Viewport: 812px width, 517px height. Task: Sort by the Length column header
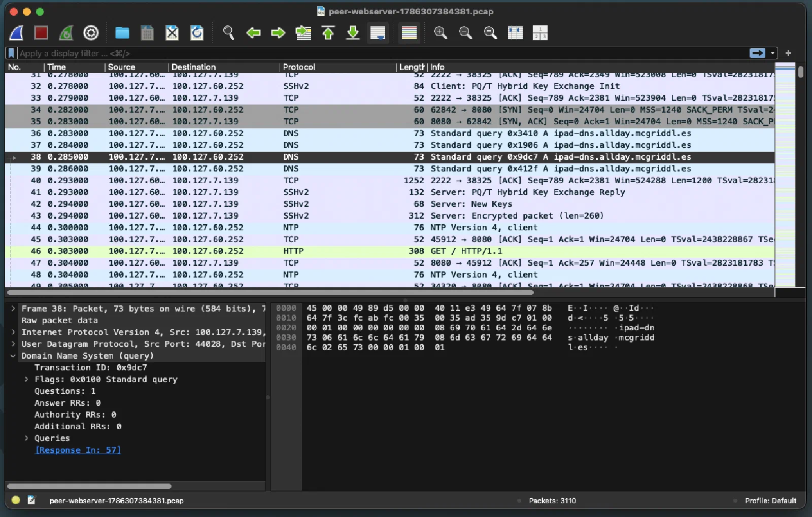(x=412, y=67)
